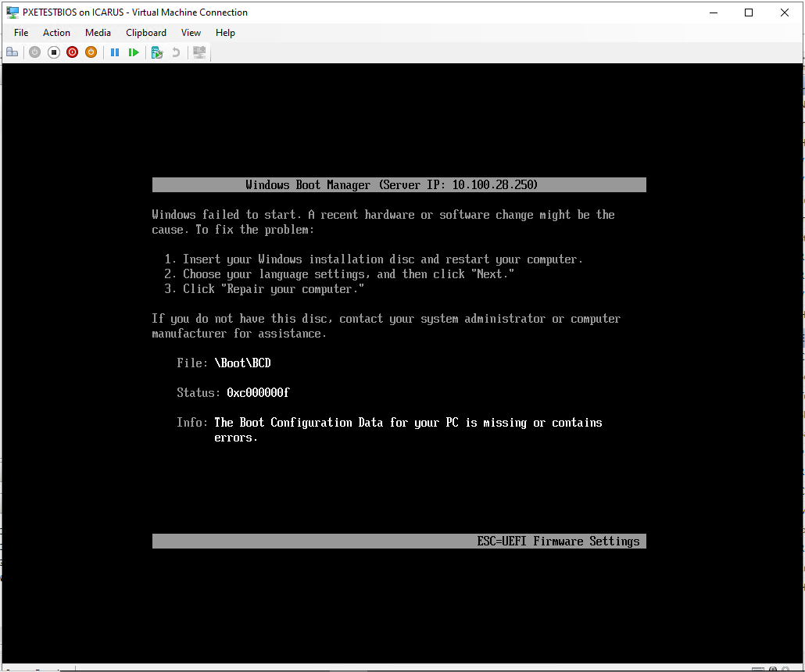This screenshot has width=805, height=672.
Task: Save VM state with orange power icon
Action: click(91, 52)
